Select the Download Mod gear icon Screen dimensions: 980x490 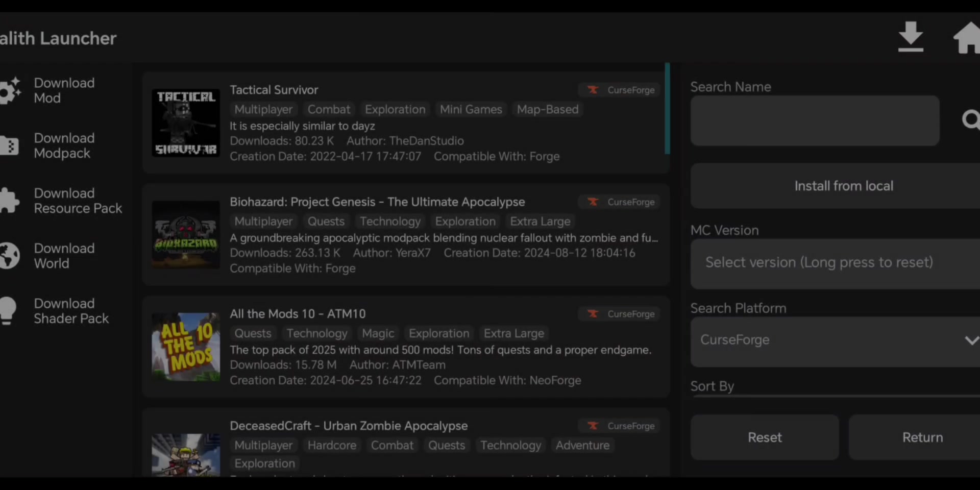point(10,90)
